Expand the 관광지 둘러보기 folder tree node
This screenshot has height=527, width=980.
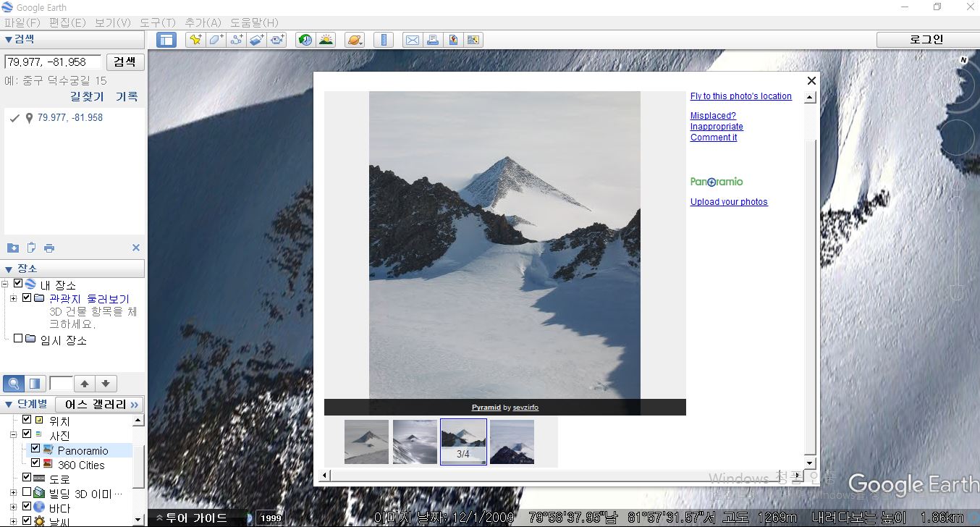13,298
